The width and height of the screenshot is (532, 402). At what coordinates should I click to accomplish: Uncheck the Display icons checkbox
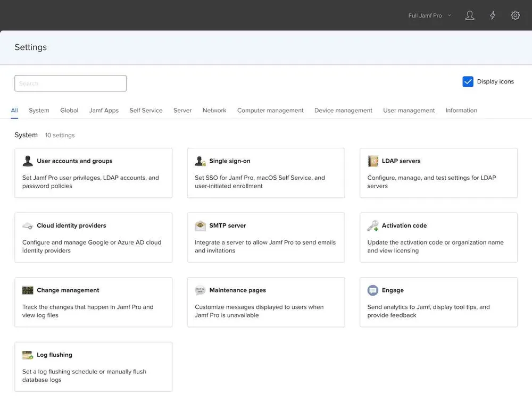click(x=468, y=81)
